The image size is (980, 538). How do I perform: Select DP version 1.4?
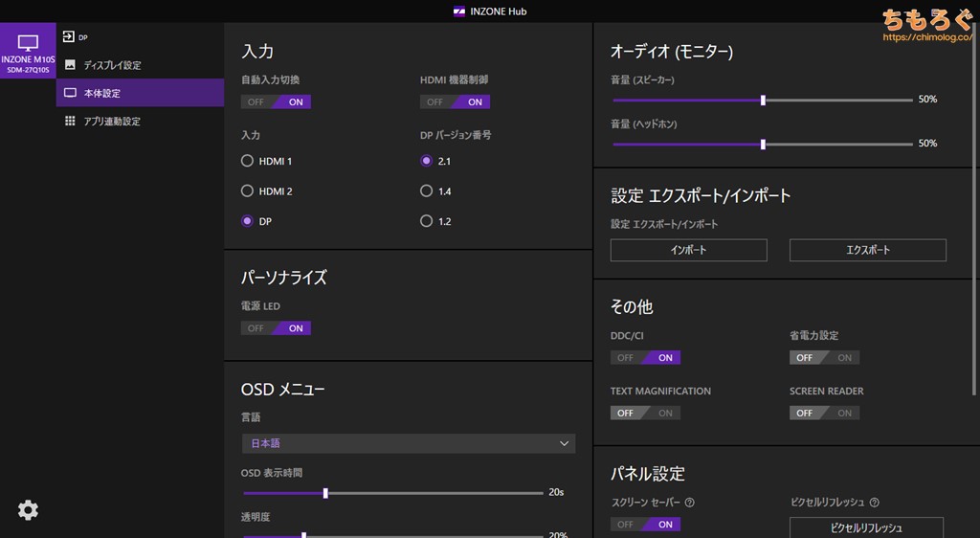pyautogui.click(x=426, y=191)
